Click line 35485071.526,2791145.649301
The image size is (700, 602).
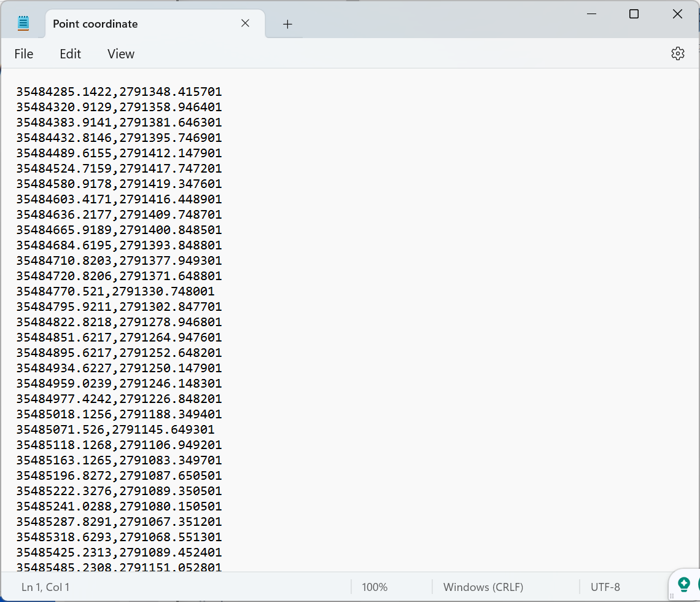click(115, 429)
